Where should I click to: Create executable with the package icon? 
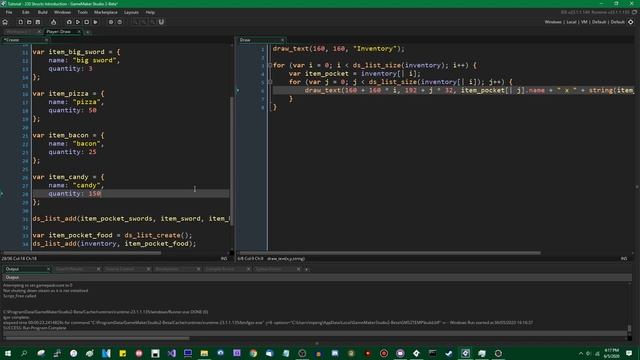click(53, 22)
